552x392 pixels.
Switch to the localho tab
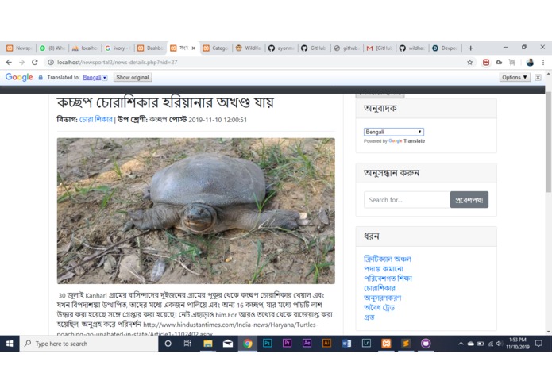[85, 48]
